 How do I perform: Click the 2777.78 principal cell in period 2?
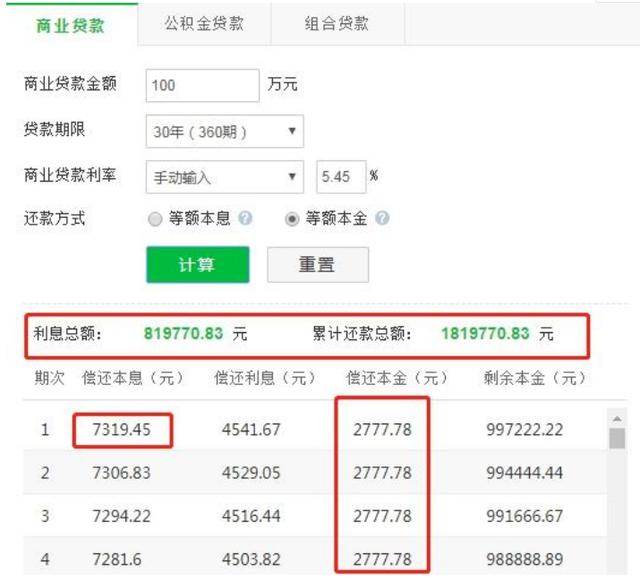coord(382,473)
